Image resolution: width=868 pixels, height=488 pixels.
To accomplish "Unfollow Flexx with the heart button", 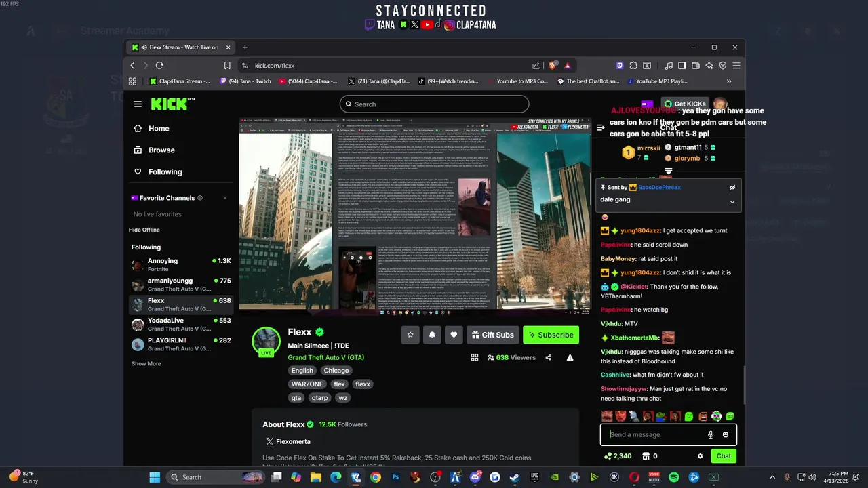I will pos(454,335).
